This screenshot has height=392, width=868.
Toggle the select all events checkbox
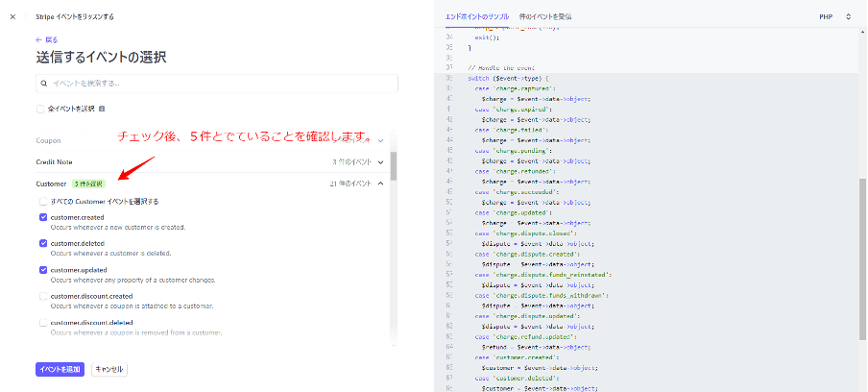(x=40, y=110)
